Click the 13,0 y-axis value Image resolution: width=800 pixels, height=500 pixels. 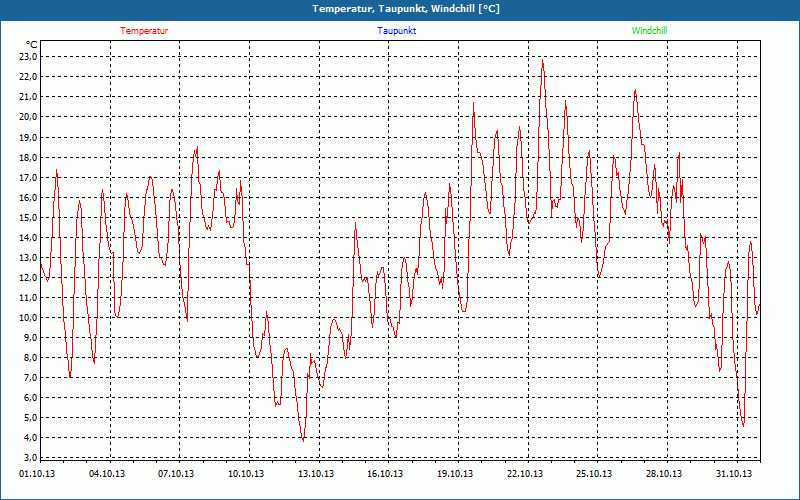click(29, 258)
